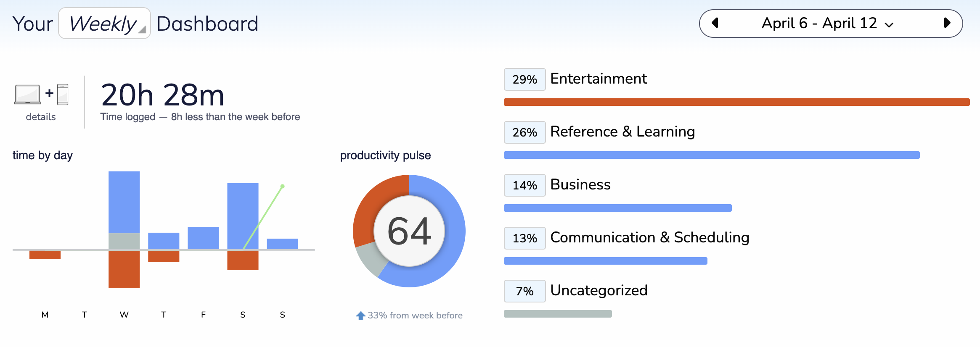980x347 pixels.
Task: Click the orange Entertainment progress bar
Action: [736, 102]
